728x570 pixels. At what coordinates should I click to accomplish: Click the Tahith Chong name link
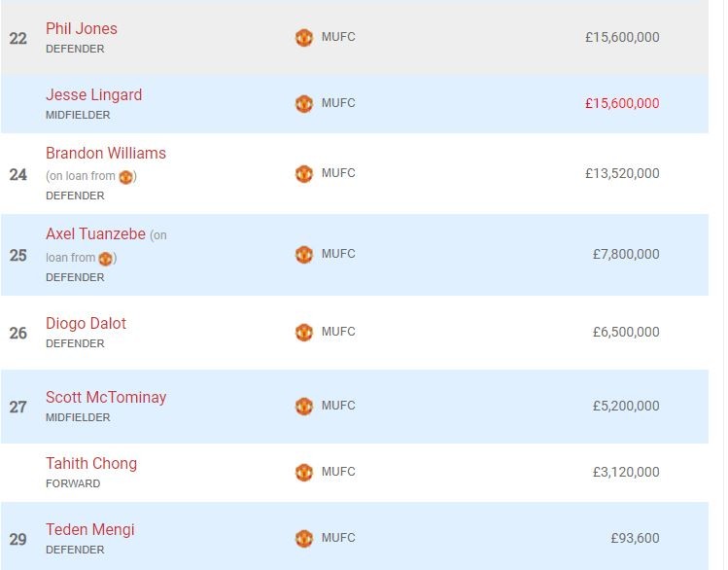[x=91, y=463]
